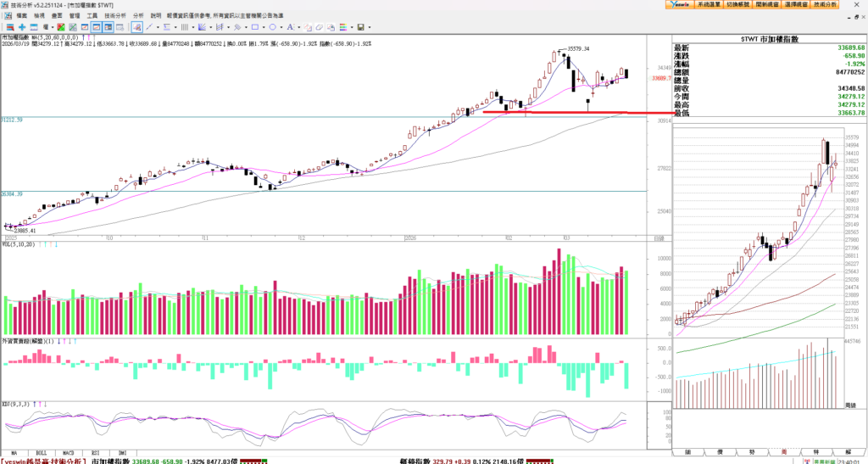This screenshot has height=464, width=868.
Task: Expand the dropdown arrow next to rectangle tool
Action: click(x=264, y=27)
